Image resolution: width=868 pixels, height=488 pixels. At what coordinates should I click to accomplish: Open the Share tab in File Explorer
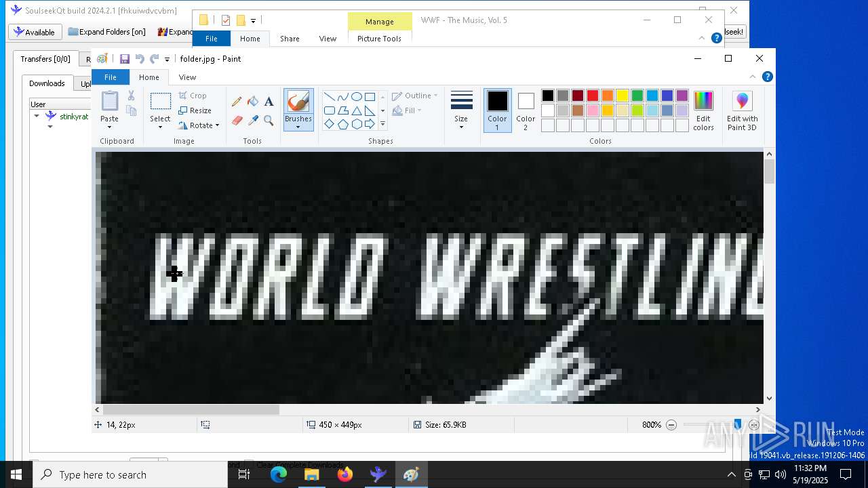[x=290, y=39]
